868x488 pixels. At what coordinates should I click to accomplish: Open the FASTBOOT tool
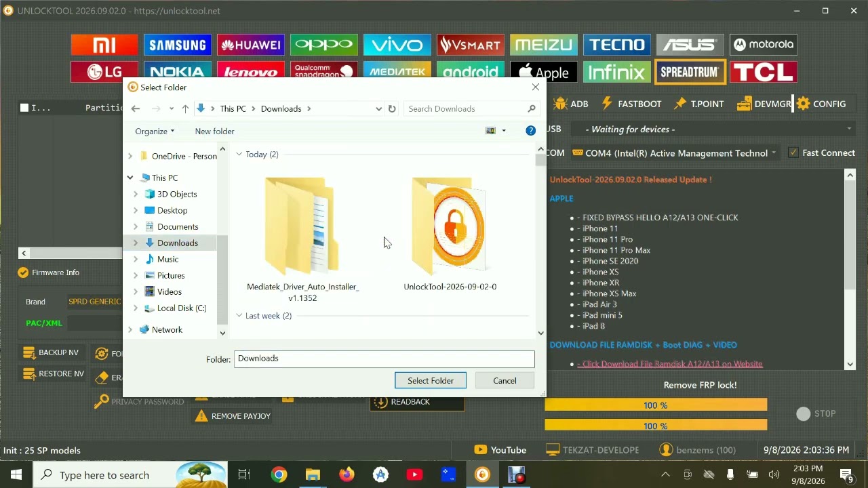[632, 104]
